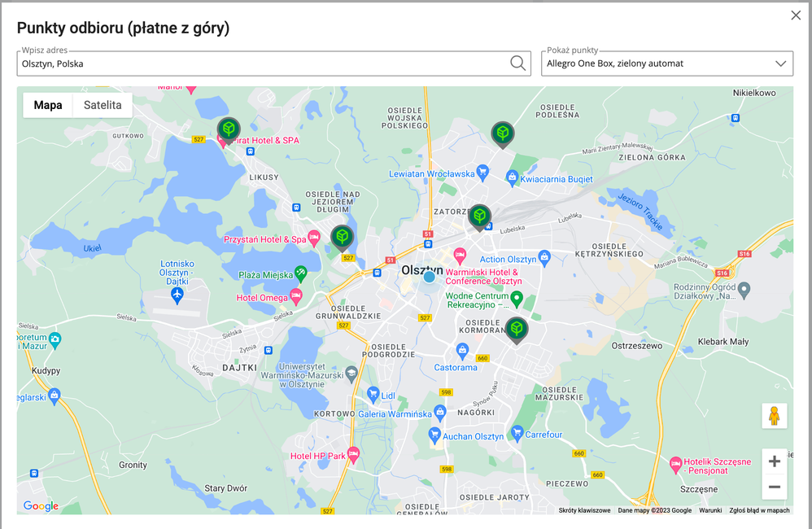Click the 'GUTKOWO' district label

point(128,136)
